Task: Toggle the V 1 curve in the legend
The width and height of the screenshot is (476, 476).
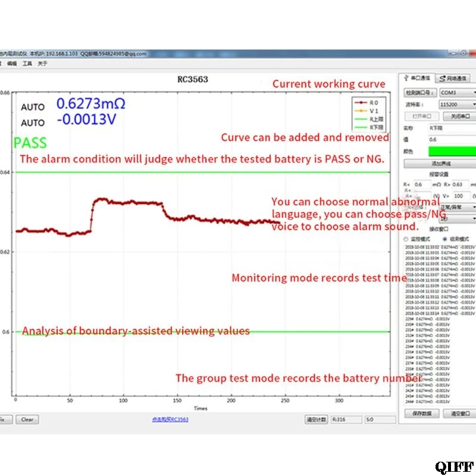Action: click(x=367, y=111)
